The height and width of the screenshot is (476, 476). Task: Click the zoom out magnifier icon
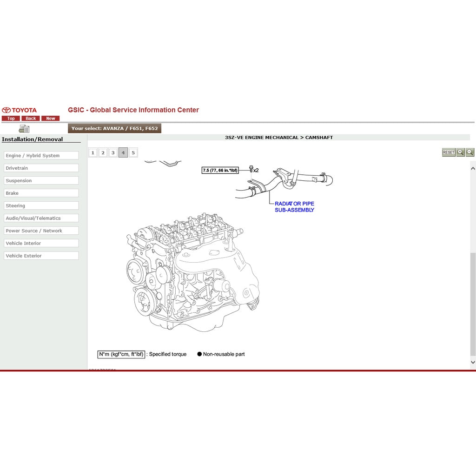pyautogui.click(x=469, y=152)
